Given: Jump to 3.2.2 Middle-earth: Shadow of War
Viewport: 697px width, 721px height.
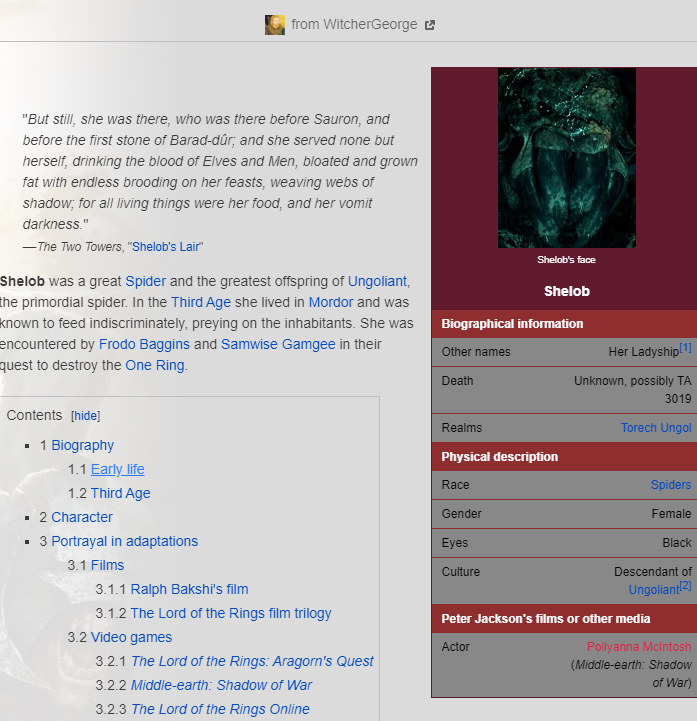Looking at the screenshot, I should click(222, 685).
